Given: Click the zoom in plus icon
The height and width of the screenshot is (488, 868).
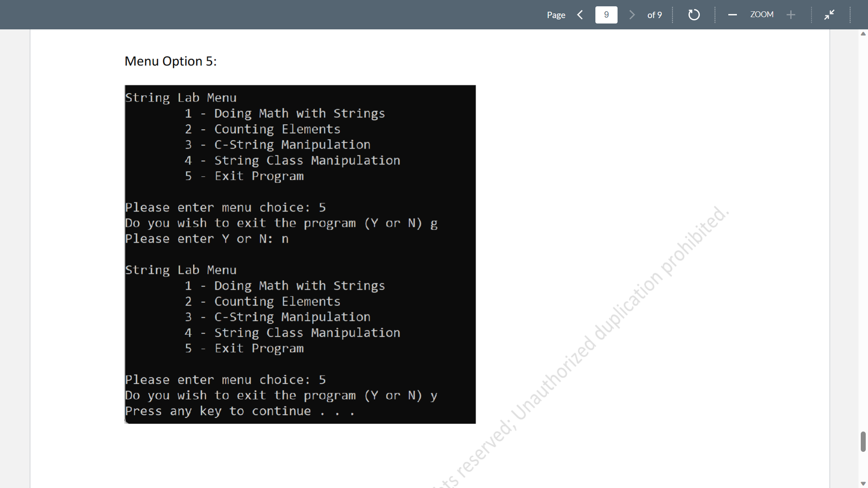Looking at the screenshot, I should [x=791, y=14].
